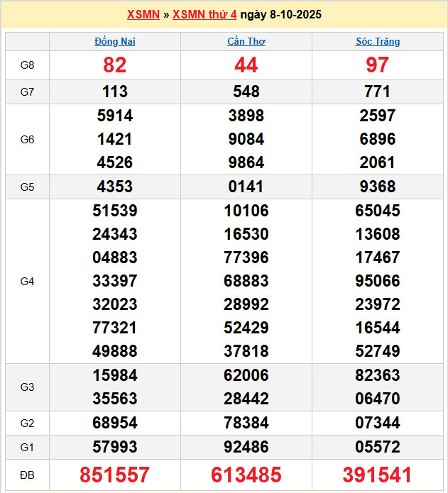Click G5 result 4353 for Đồng Nai
448x493 pixels.
pyautogui.click(x=115, y=187)
